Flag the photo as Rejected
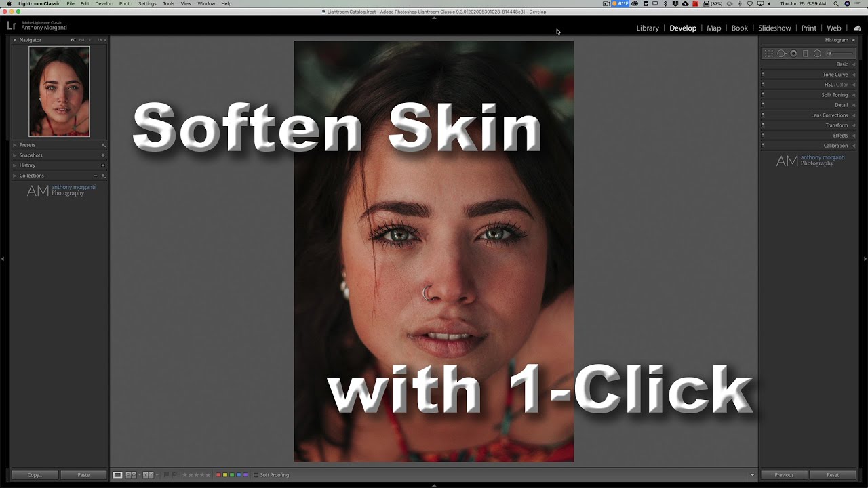The image size is (868, 488). tap(174, 474)
